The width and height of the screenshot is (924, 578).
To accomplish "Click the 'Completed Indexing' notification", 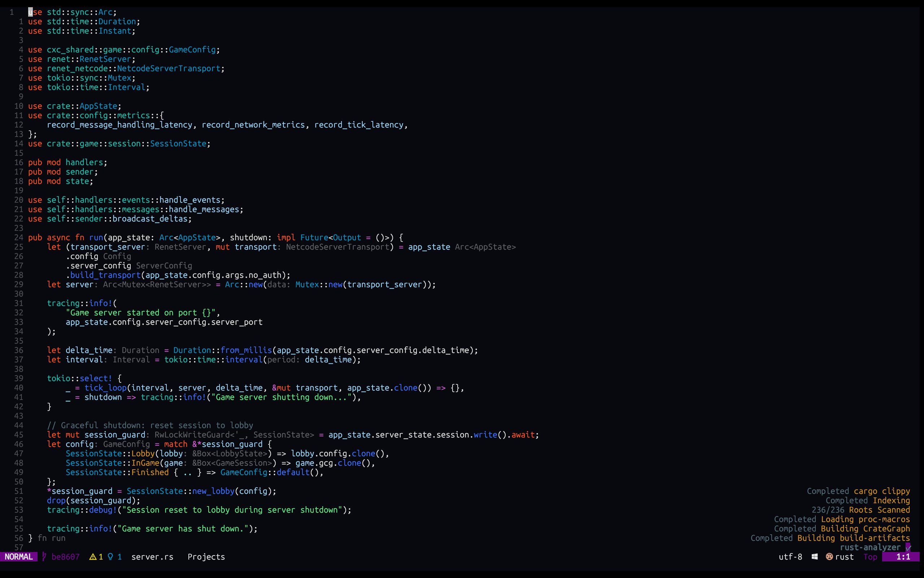I will (x=868, y=500).
